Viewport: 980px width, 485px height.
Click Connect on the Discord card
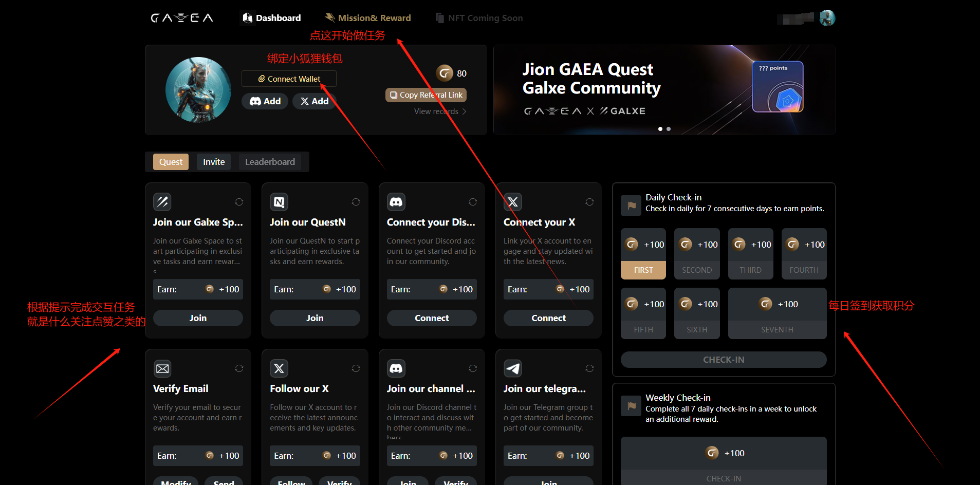[432, 318]
